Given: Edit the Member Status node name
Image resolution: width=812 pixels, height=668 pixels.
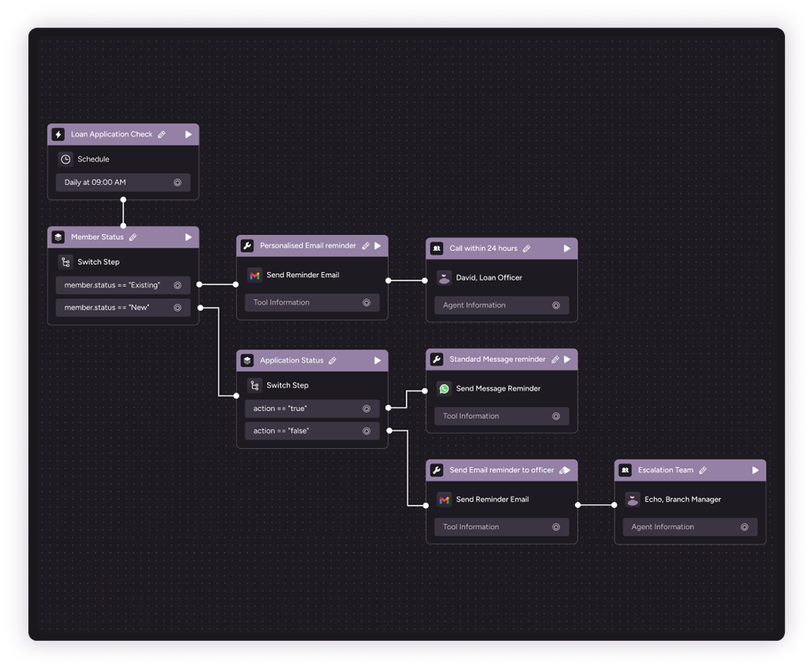Looking at the screenshot, I should point(133,237).
